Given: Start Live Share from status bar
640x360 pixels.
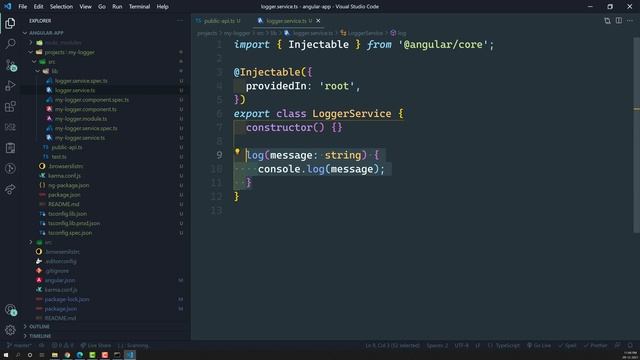Looking at the screenshot, I should point(96,346).
